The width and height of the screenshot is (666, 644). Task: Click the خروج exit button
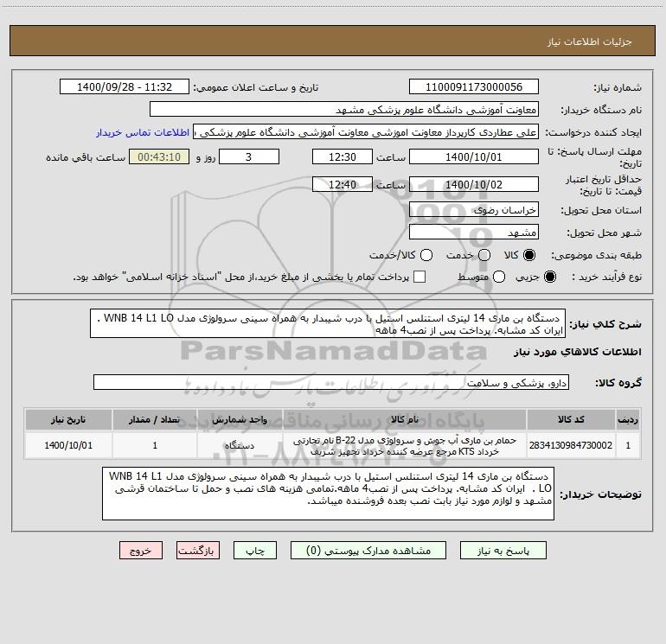[141, 551]
